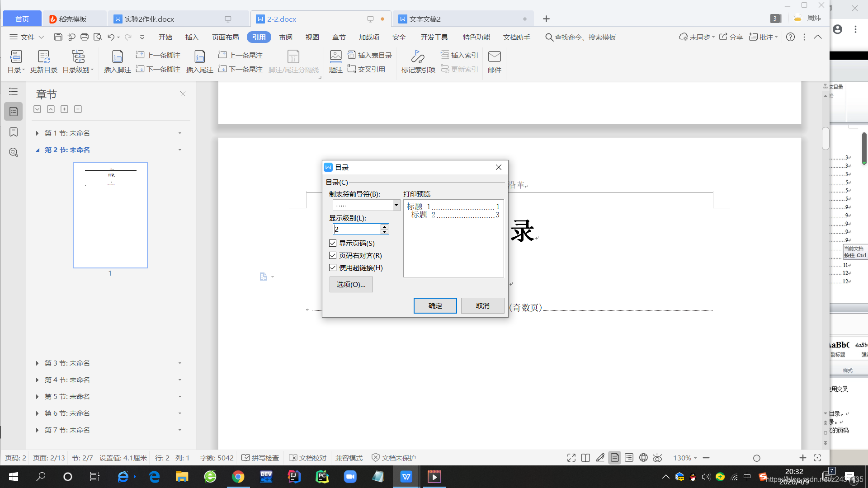868x488 pixels.
Task: Open a new document tab with plus
Action: [x=546, y=19]
